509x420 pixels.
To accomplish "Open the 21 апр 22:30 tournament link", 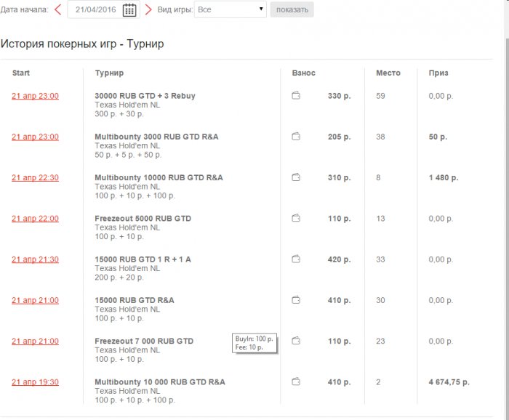I will click(35, 178).
